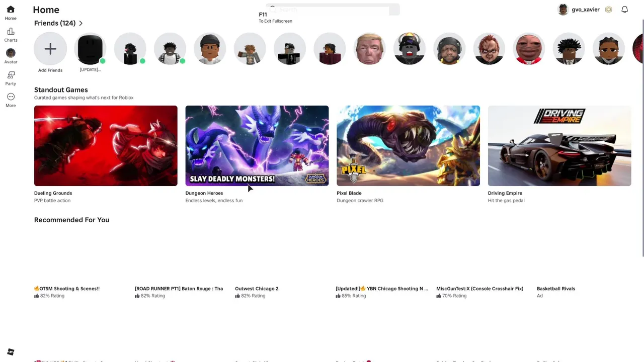This screenshot has height=362, width=644.
Task: Click the 'Hit the gas pedal' subtitle
Action: pos(506,201)
